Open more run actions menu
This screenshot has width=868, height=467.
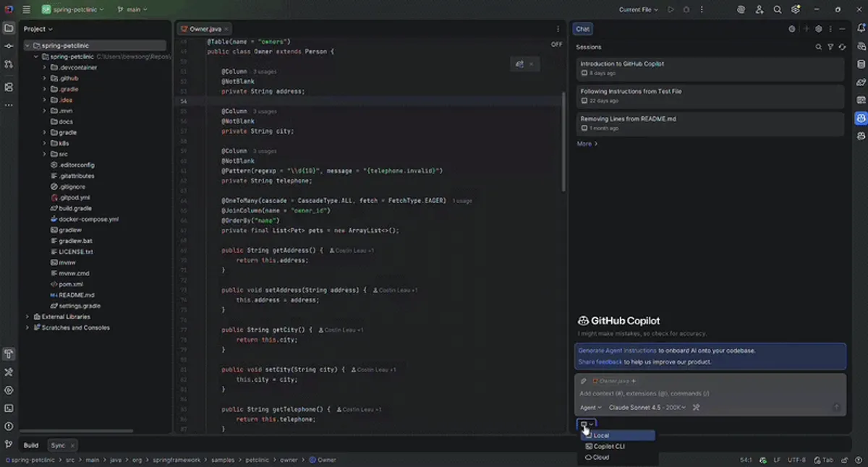coord(700,9)
